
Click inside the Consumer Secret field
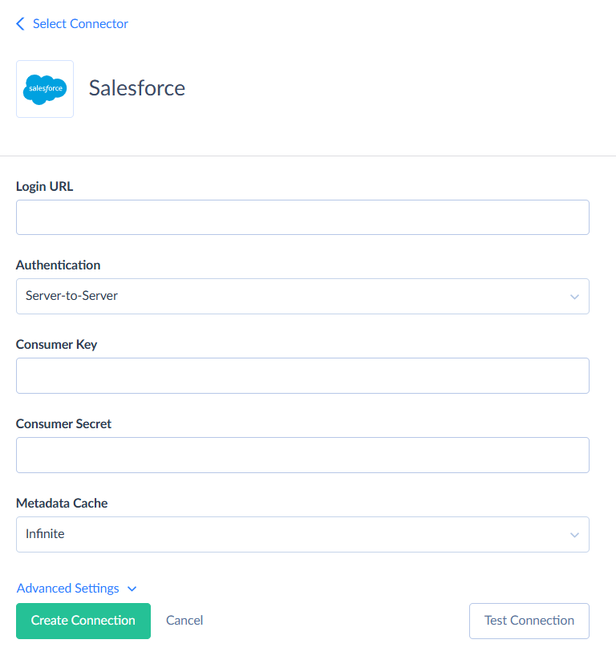coord(302,455)
